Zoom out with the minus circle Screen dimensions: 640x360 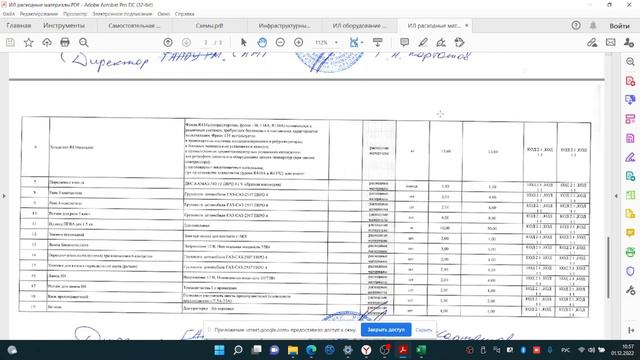click(280, 42)
